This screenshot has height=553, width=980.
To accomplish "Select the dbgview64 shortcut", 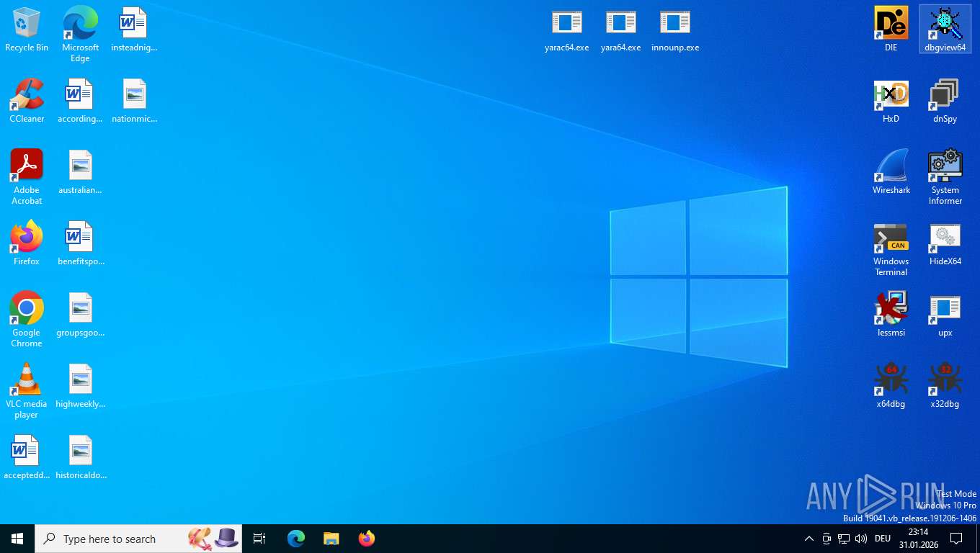I will [x=945, y=30].
